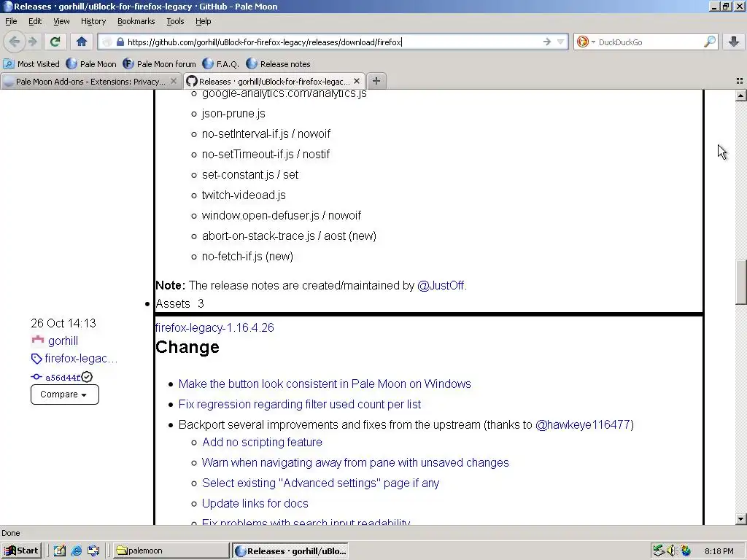Click the '26 Oct 14:13' release date
747x560 pixels.
[x=63, y=323]
